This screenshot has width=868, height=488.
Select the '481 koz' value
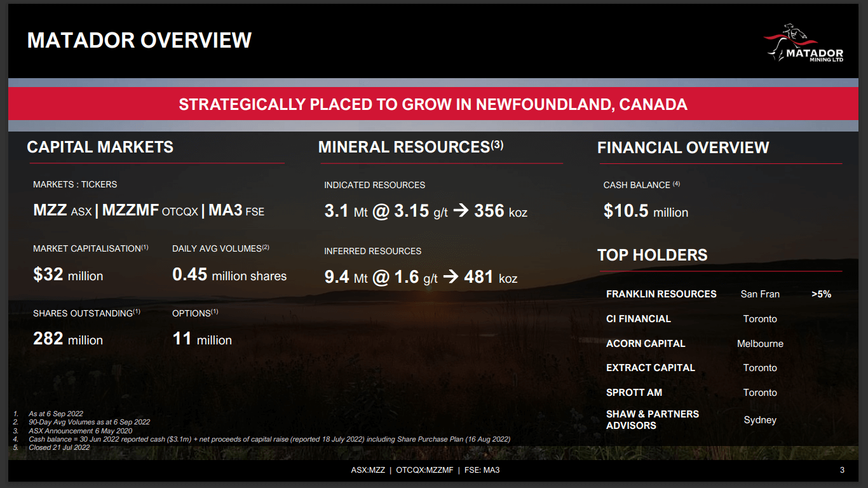point(491,277)
